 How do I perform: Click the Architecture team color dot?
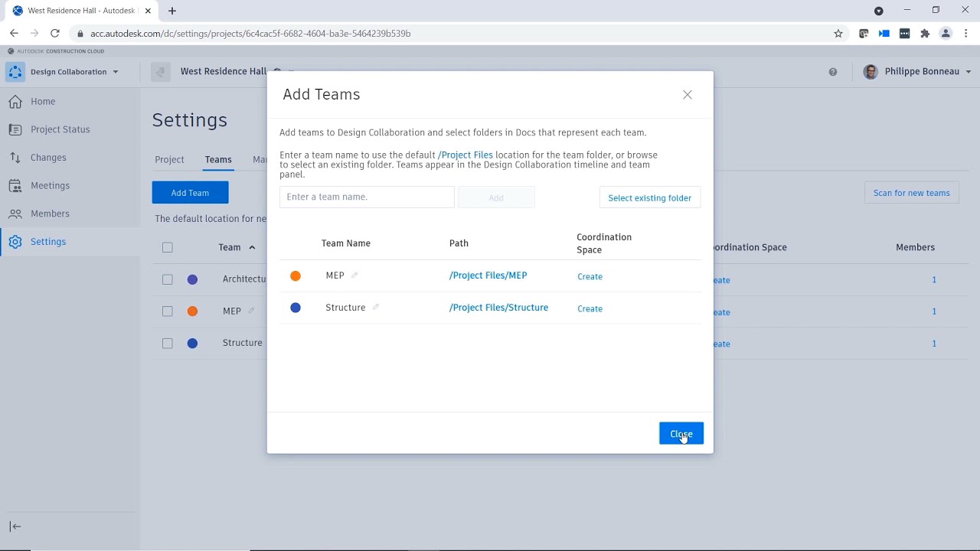193,279
